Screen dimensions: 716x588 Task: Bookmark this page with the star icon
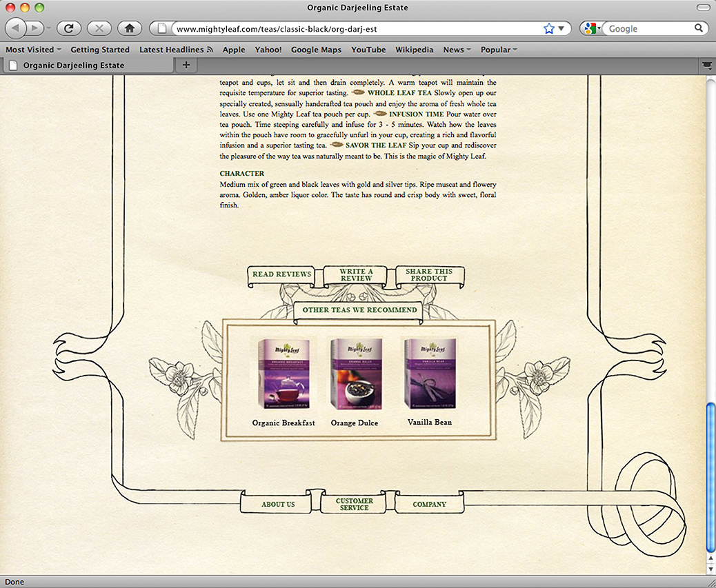click(x=549, y=29)
